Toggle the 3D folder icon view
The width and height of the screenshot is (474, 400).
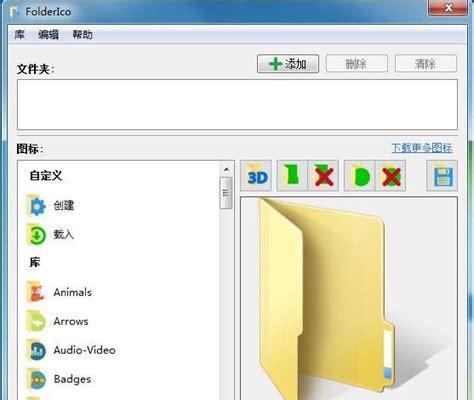(x=256, y=176)
